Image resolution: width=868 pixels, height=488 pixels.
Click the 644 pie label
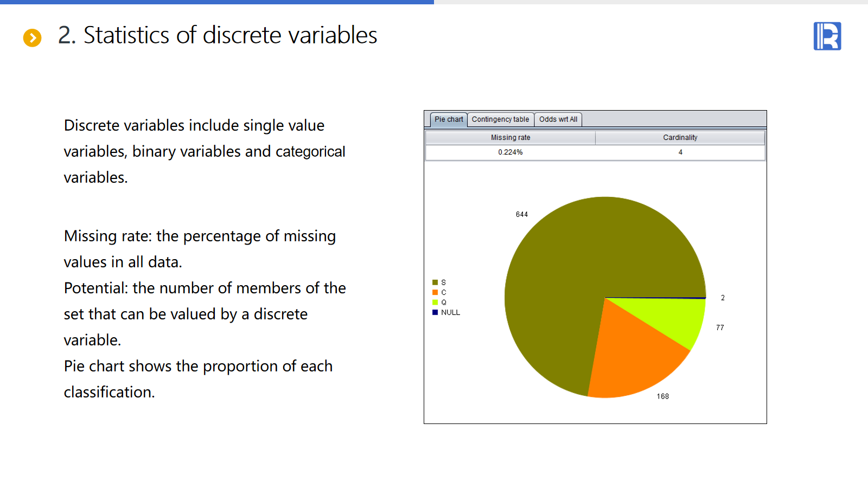click(x=522, y=215)
